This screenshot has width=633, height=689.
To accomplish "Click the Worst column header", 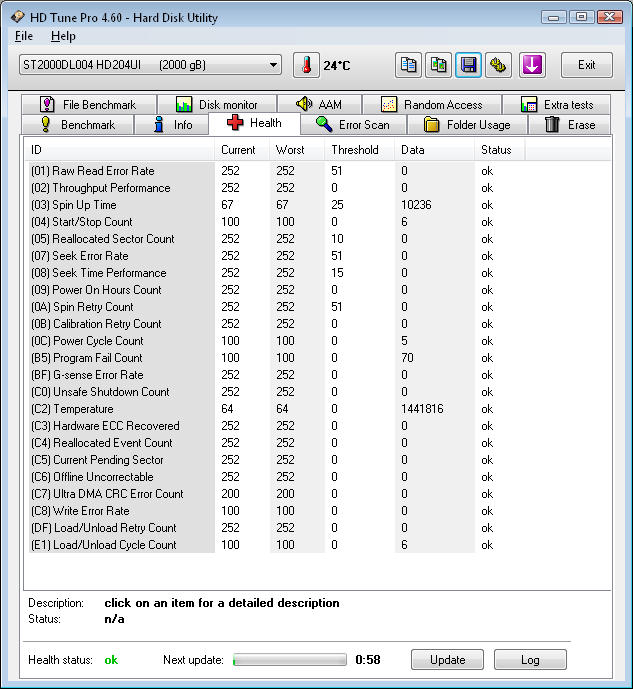I will click(x=297, y=150).
